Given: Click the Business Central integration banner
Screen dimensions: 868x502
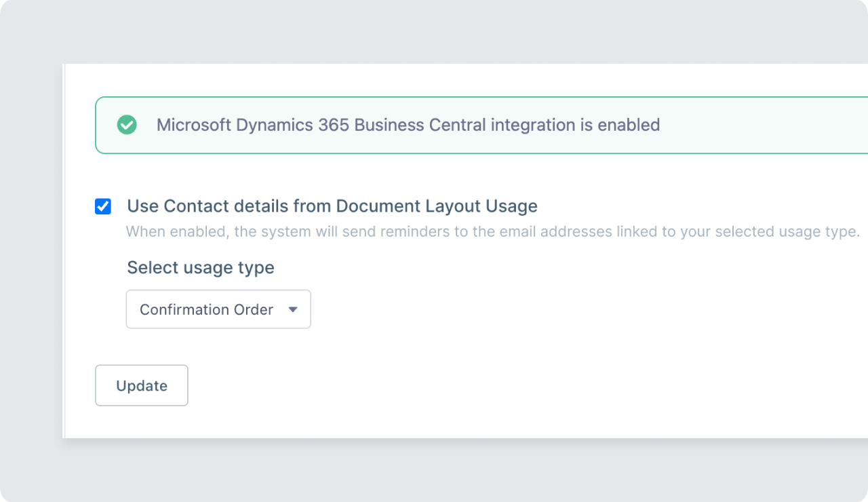Looking at the screenshot, I should point(407,125).
